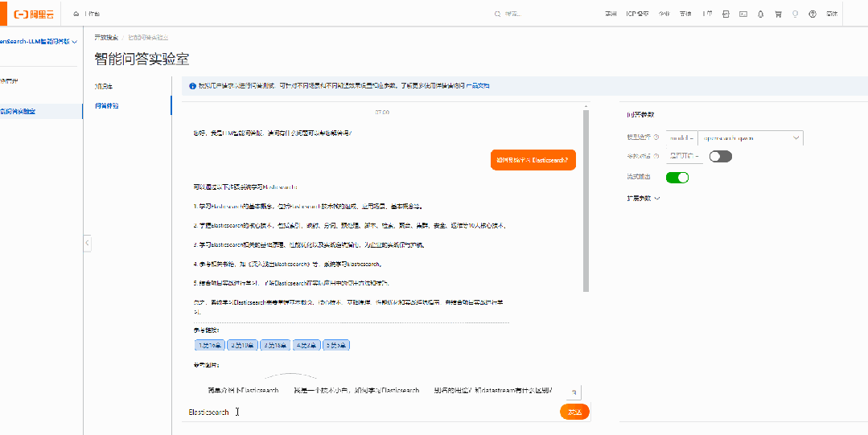
Task: Click the help icon next to 模型选择
Action: [656, 137]
